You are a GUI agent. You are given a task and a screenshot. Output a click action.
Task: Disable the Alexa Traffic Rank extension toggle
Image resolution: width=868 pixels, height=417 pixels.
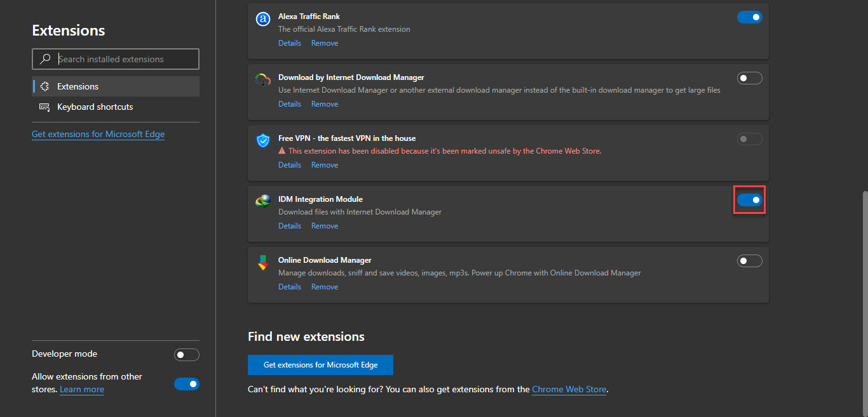(x=749, y=17)
